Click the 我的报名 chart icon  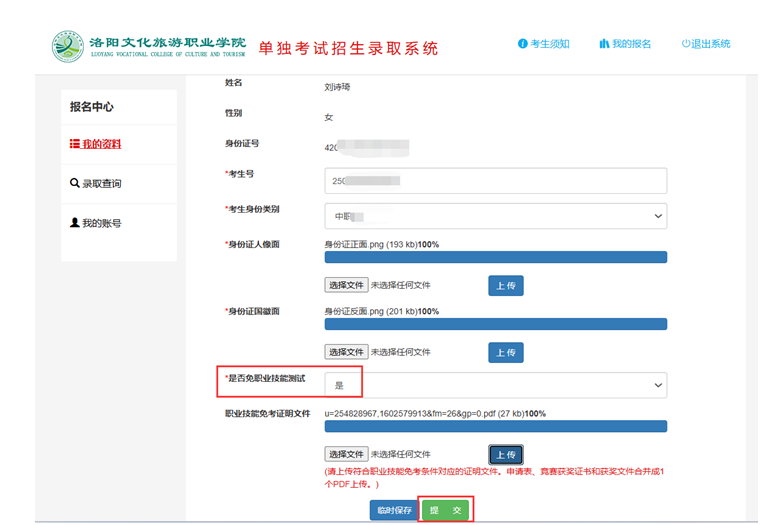click(604, 44)
